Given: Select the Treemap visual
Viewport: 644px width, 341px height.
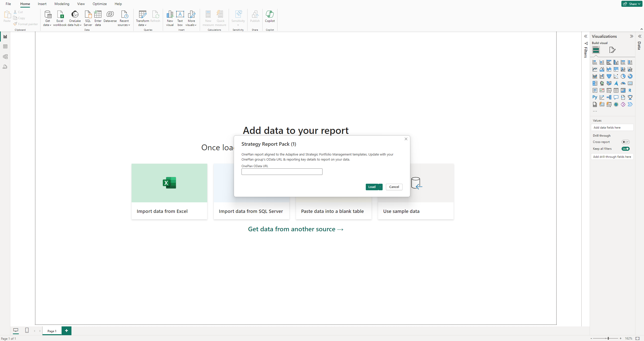Looking at the screenshot, I should 595,83.
